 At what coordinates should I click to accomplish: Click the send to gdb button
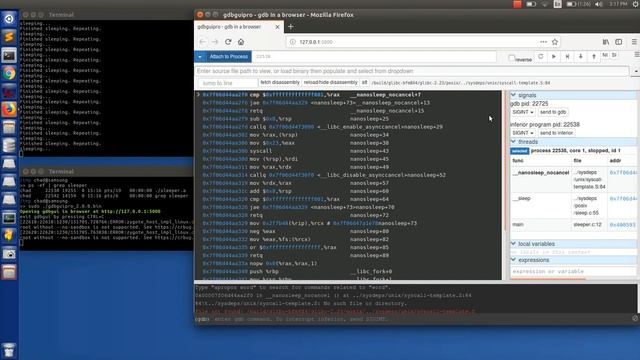553,112
